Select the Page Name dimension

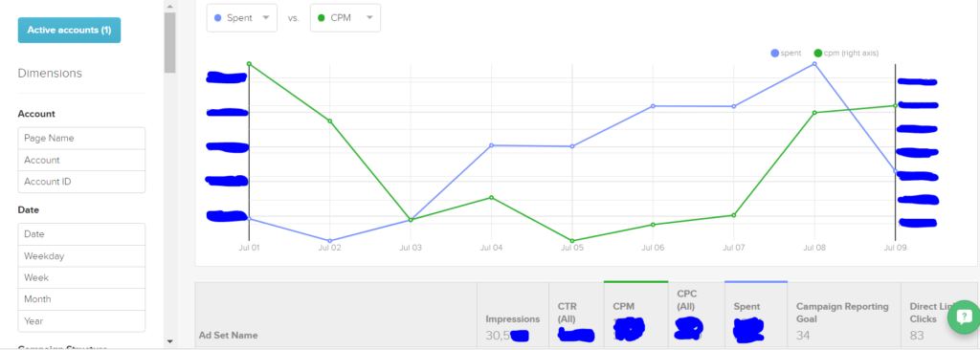coord(82,138)
